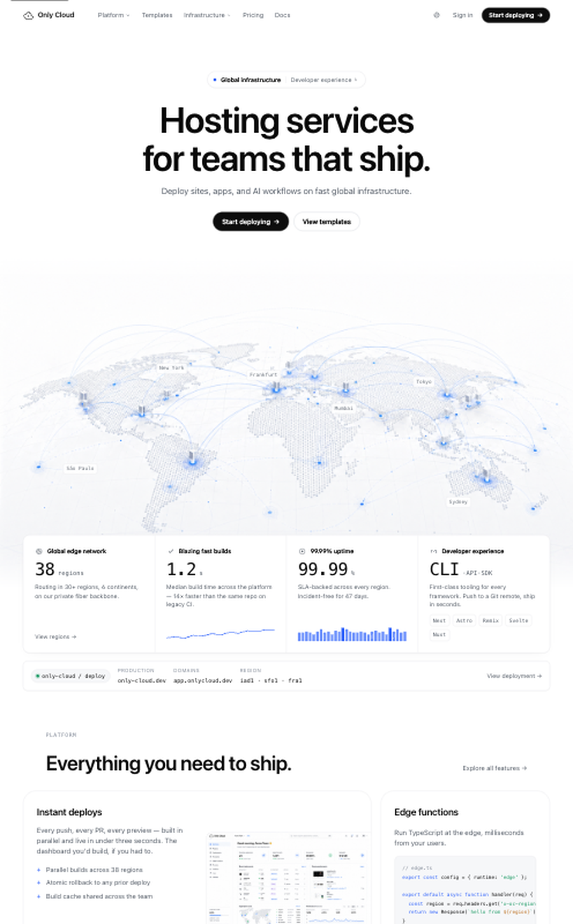This screenshot has width=573, height=924.
Task: Click the build time line chart
Action: tap(220, 634)
